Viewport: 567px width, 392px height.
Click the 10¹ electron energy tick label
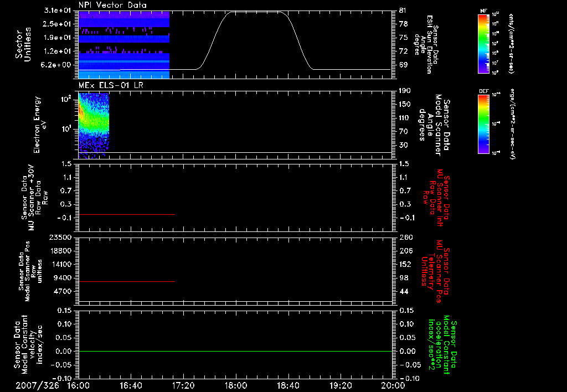tap(66, 129)
